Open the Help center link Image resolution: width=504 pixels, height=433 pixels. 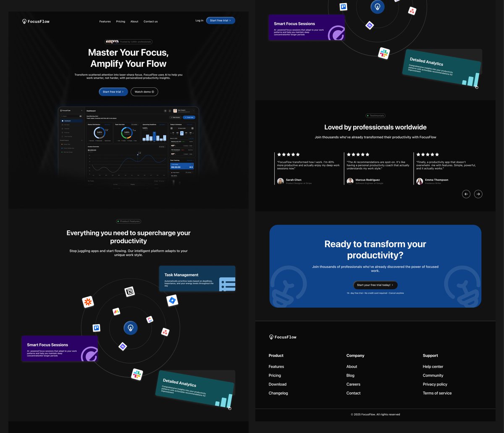point(433,367)
